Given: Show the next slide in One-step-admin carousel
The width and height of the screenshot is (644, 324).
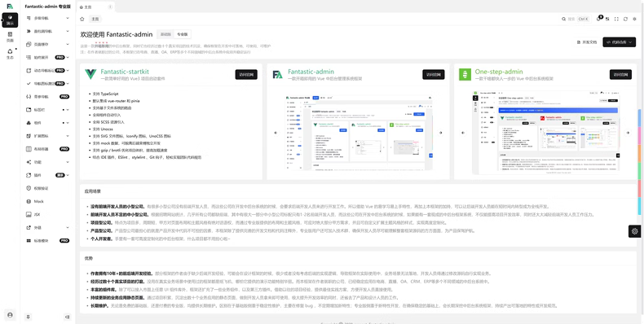Looking at the screenshot, I should tap(628, 133).
